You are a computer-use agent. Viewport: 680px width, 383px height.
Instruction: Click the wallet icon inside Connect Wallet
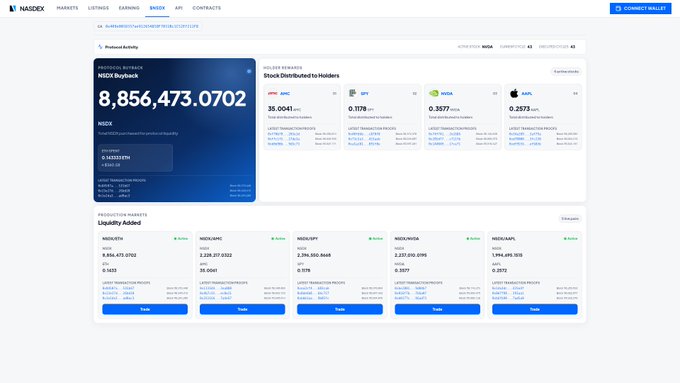(x=618, y=8)
